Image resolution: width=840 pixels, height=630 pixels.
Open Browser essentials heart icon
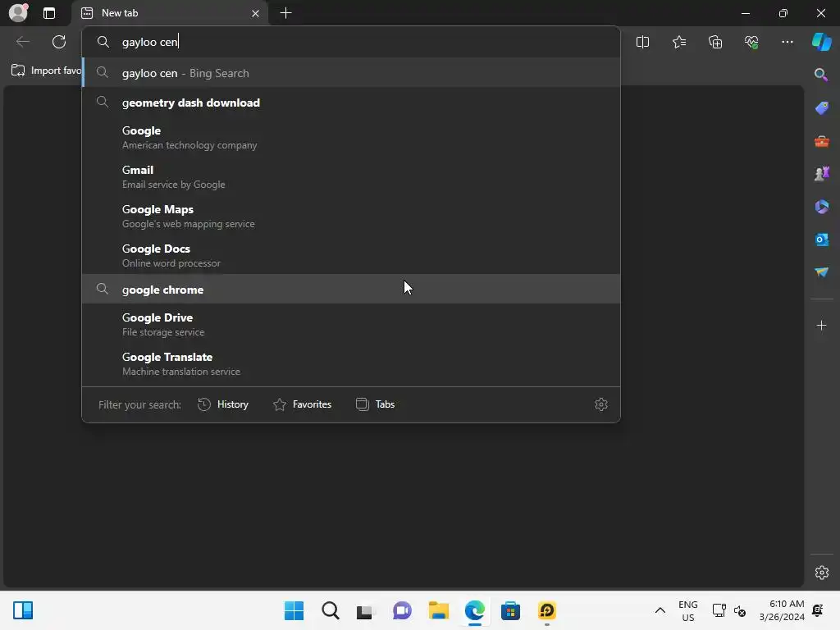[751, 42]
